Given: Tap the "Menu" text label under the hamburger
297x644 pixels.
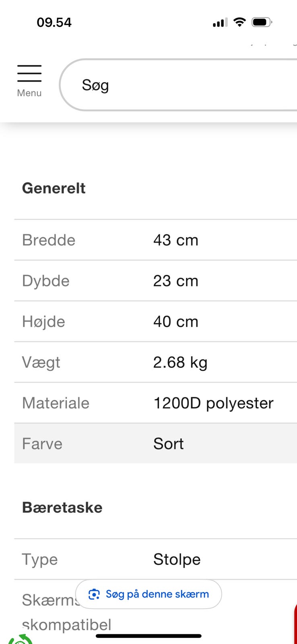Looking at the screenshot, I should [x=29, y=93].
